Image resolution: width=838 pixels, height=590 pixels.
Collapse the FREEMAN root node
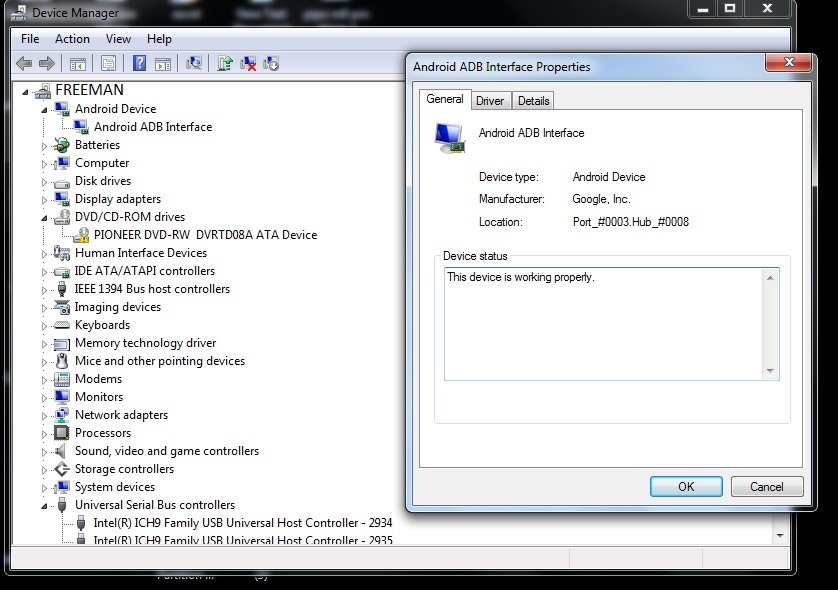[x=25, y=92]
